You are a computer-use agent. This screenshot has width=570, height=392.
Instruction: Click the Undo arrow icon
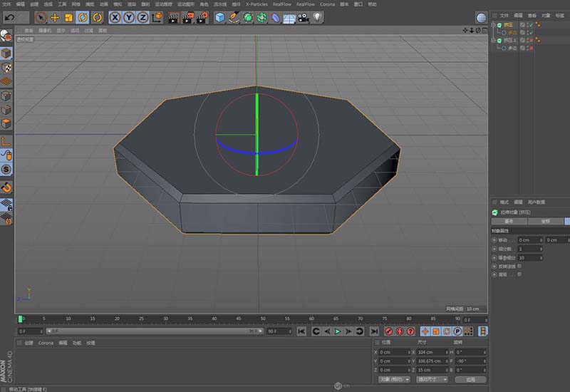pyautogui.click(x=9, y=17)
